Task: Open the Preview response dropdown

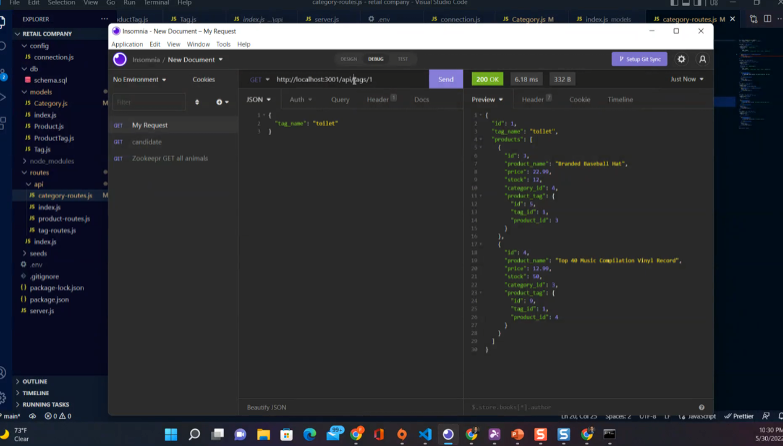Action: tap(487, 99)
